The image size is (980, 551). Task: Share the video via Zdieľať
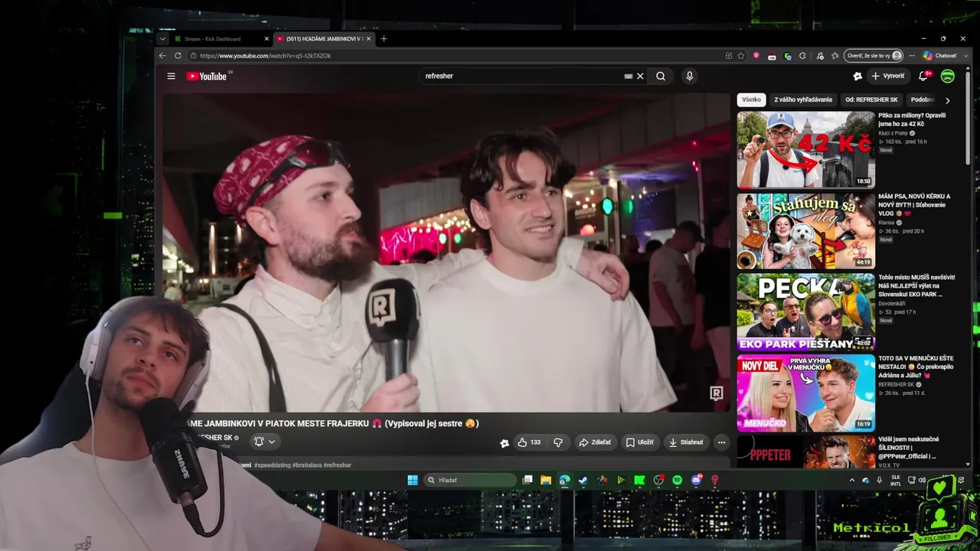[x=595, y=442]
